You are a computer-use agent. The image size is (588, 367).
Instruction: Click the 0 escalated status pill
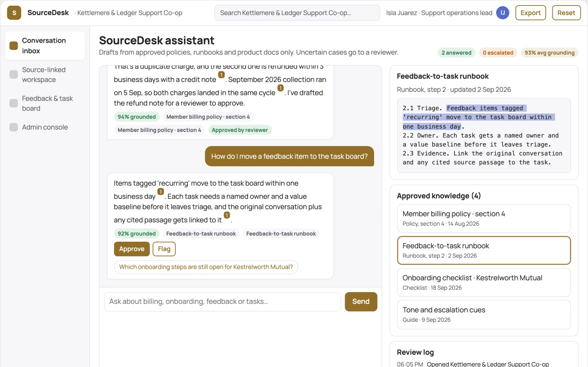click(x=498, y=53)
